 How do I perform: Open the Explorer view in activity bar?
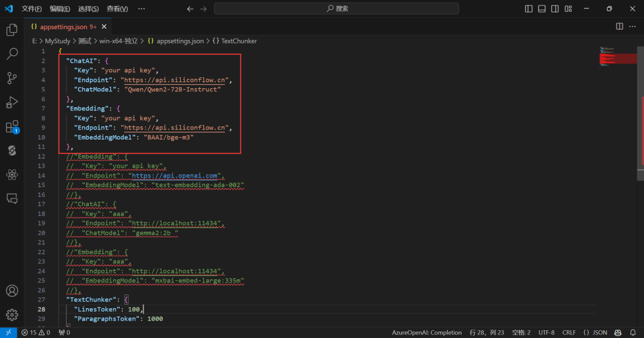tap(12, 30)
